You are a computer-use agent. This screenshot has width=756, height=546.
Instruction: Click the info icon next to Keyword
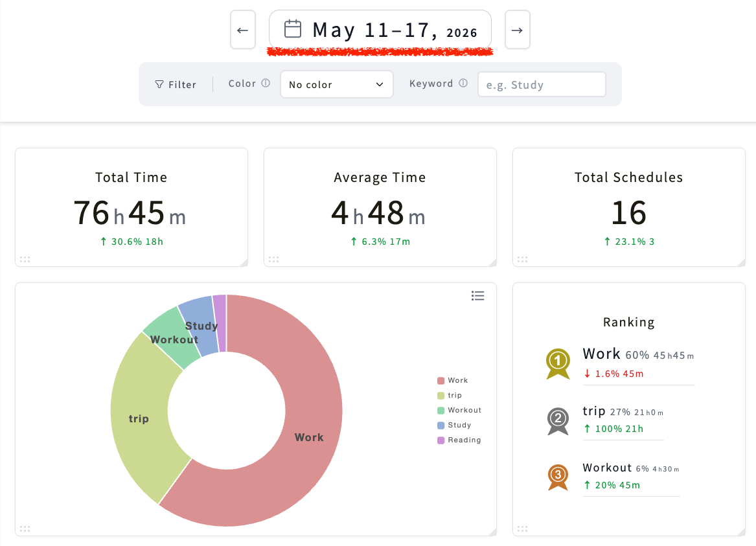click(463, 83)
